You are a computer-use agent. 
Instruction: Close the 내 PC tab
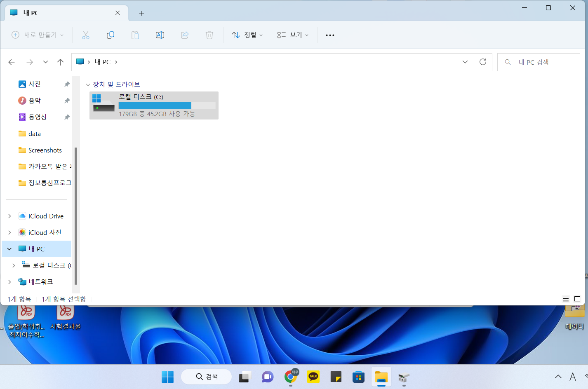118,13
